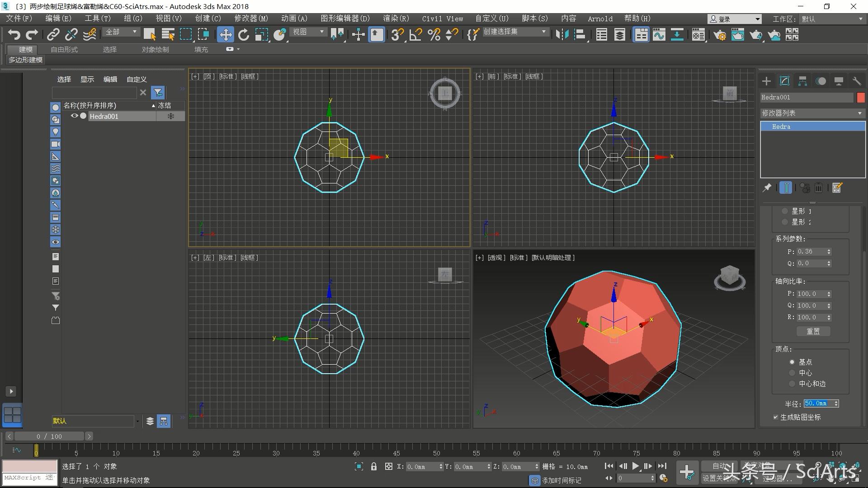Open the 全部 selection filter dropdown
This screenshot has height=488, width=868.
[x=120, y=32]
